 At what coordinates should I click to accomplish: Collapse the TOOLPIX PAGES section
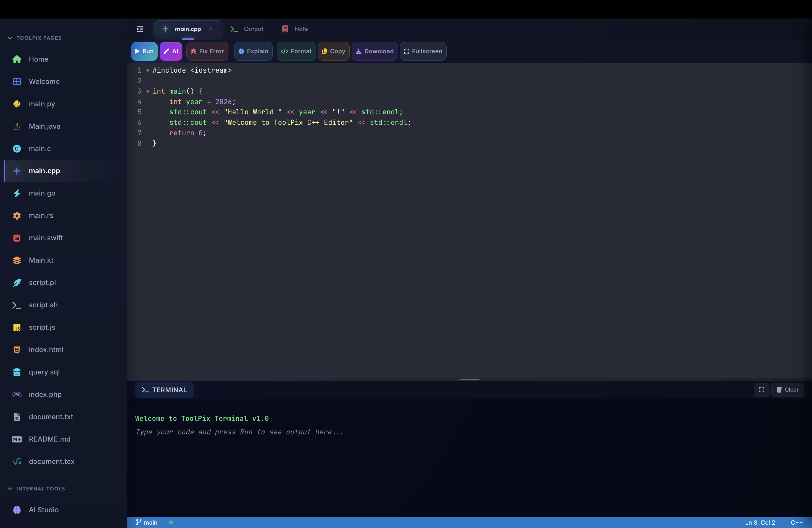(35, 38)
